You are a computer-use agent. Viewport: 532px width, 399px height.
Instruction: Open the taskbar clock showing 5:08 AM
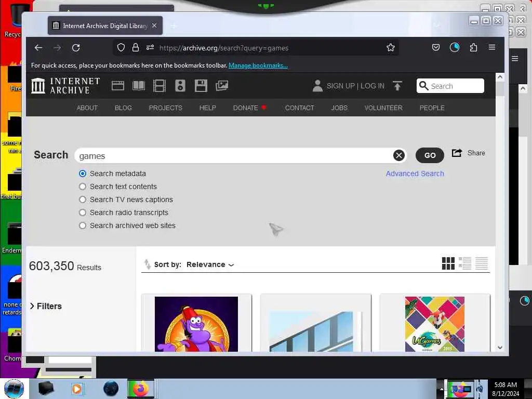tap(505, 389)
